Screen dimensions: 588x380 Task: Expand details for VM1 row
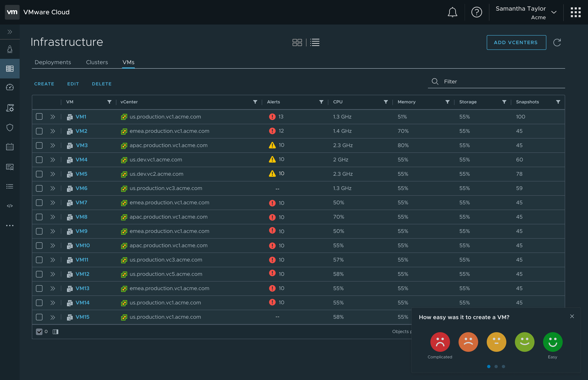coord(52,117)
